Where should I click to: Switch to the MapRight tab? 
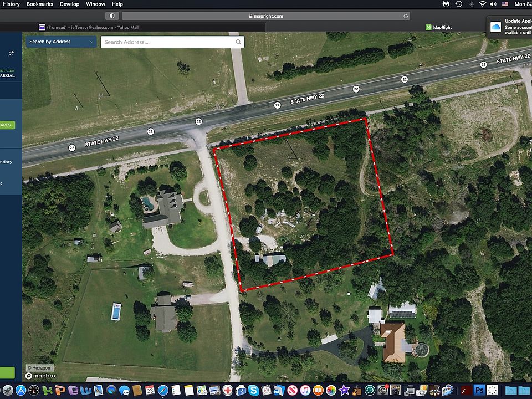pos(439,28)
